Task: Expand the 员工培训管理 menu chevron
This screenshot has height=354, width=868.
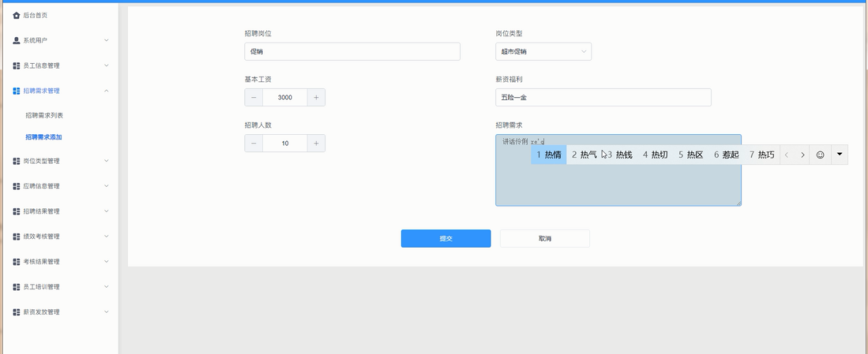Action: (x=106, y=287)
